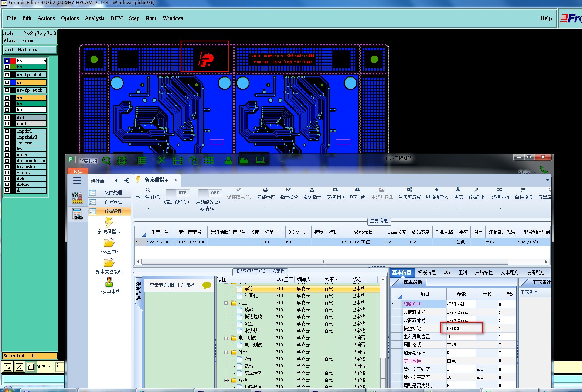Open the green lifebuoy help icon

(122, 161)
